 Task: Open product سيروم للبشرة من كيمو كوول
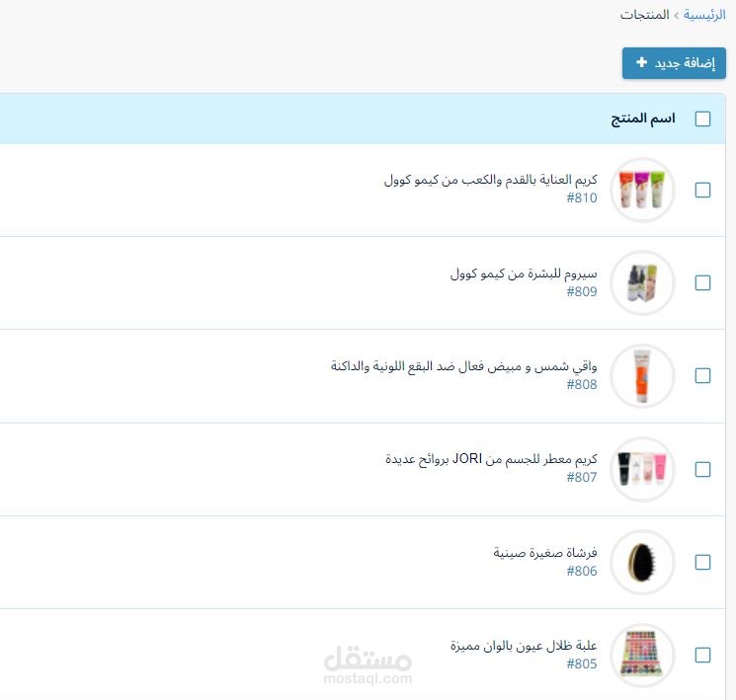tap(524, 273)
